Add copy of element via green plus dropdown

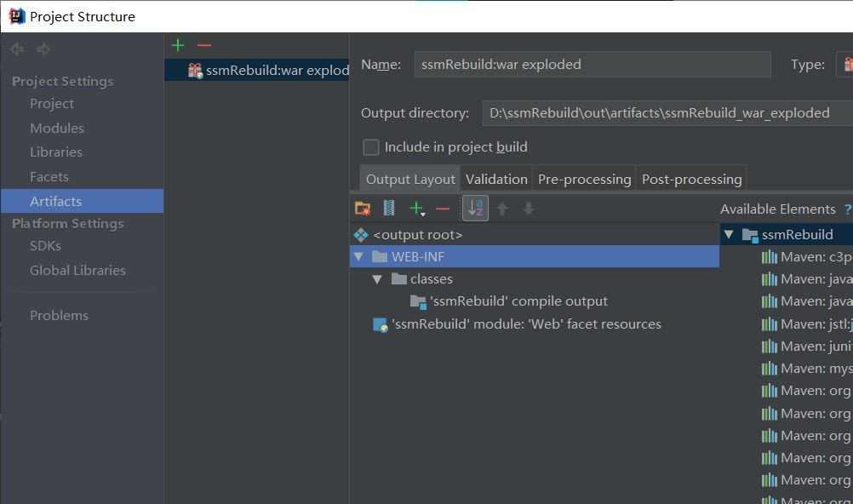[417, 209]
